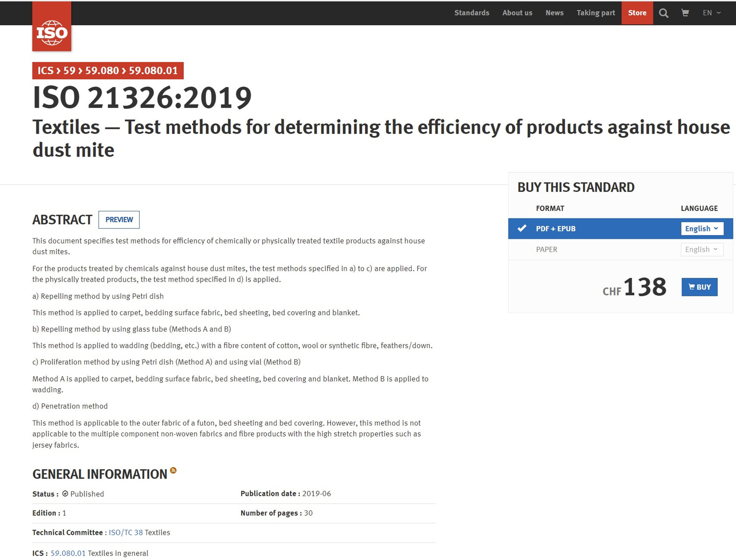Click the blue BUY button
736x560 pixels.
click(699, 287)
